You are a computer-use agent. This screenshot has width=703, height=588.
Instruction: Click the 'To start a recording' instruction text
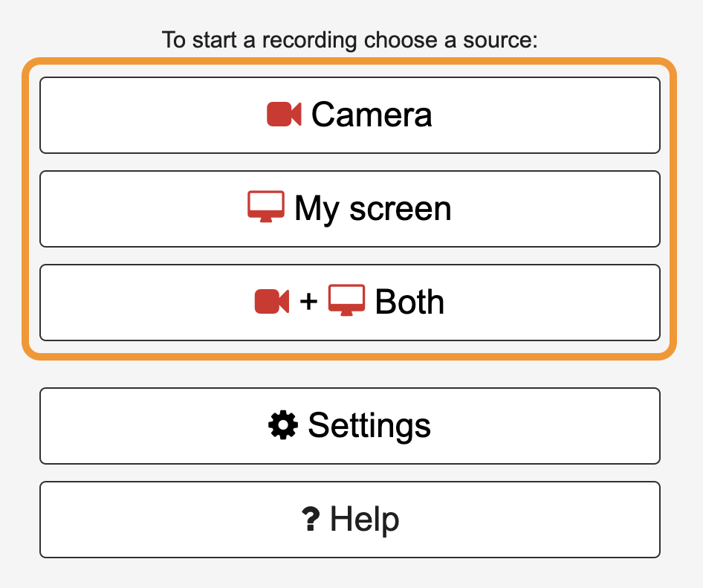[x=350, y=40]
